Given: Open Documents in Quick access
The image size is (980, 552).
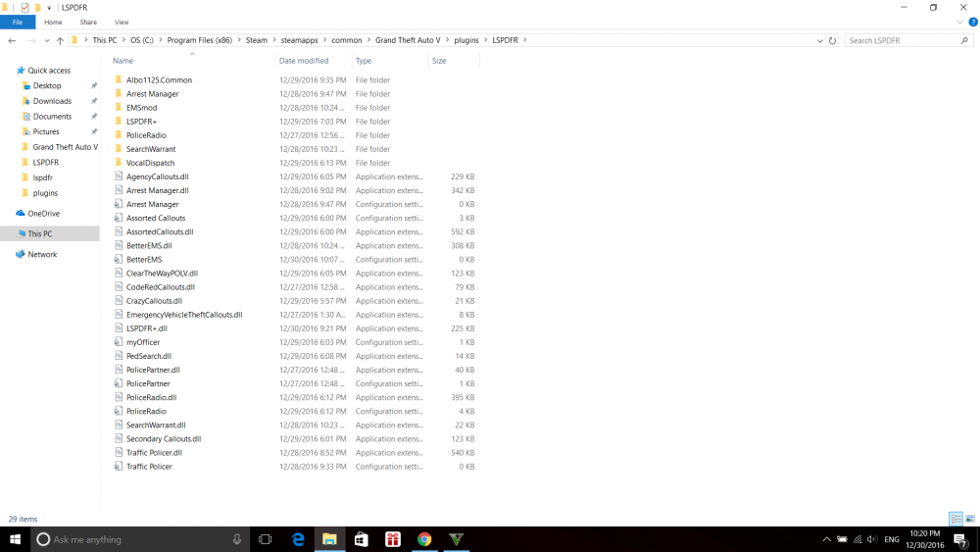Looking at the screenshot, I should point(52,117).
